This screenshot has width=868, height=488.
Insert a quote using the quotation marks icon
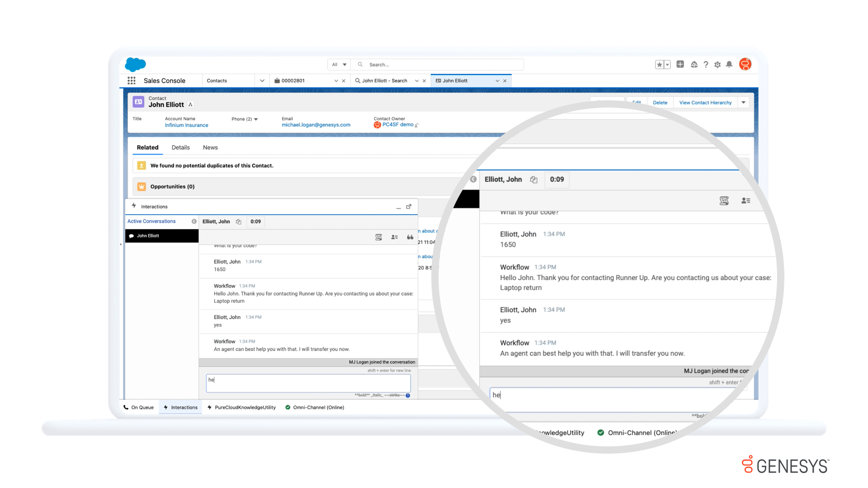coord(410,237)
